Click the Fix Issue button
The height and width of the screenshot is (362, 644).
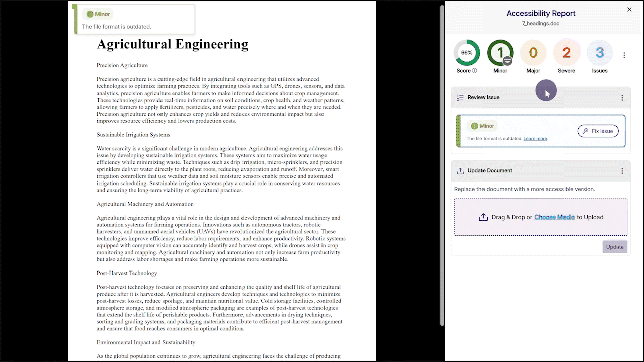[598, 131]
